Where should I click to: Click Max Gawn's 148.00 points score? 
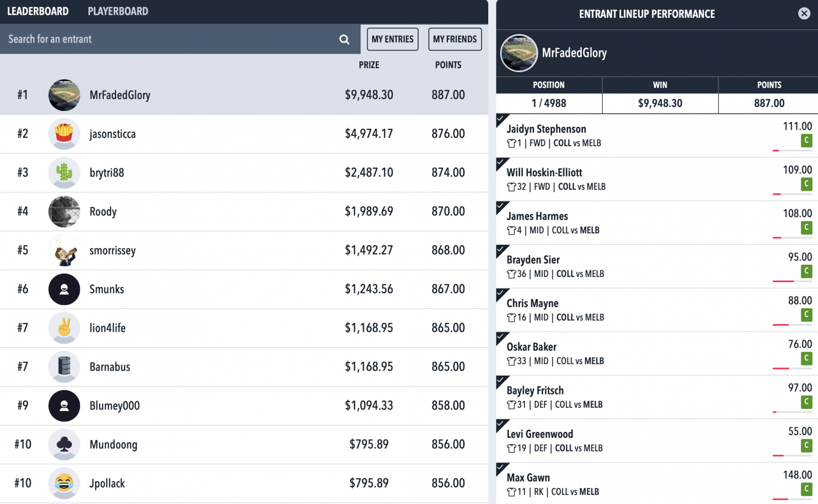click(798, 475)
